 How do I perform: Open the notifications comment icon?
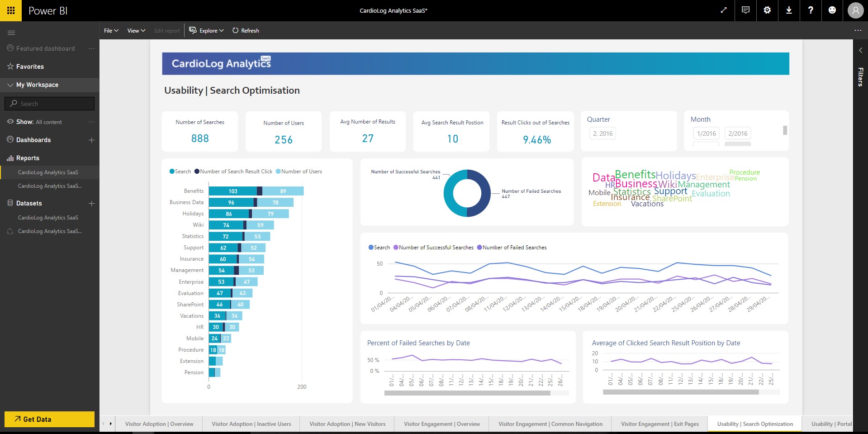point(745,10)
